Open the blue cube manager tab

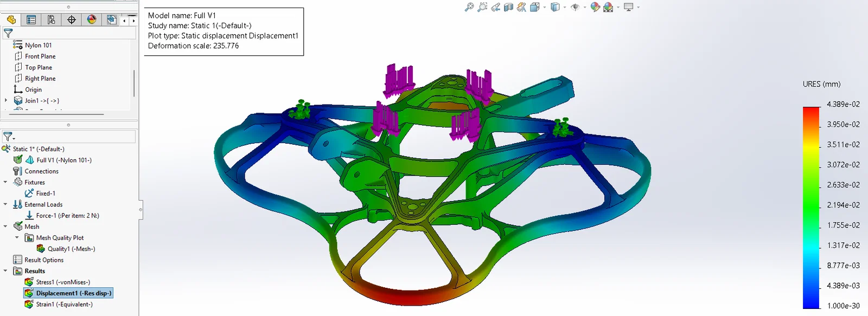pos(111,20)
